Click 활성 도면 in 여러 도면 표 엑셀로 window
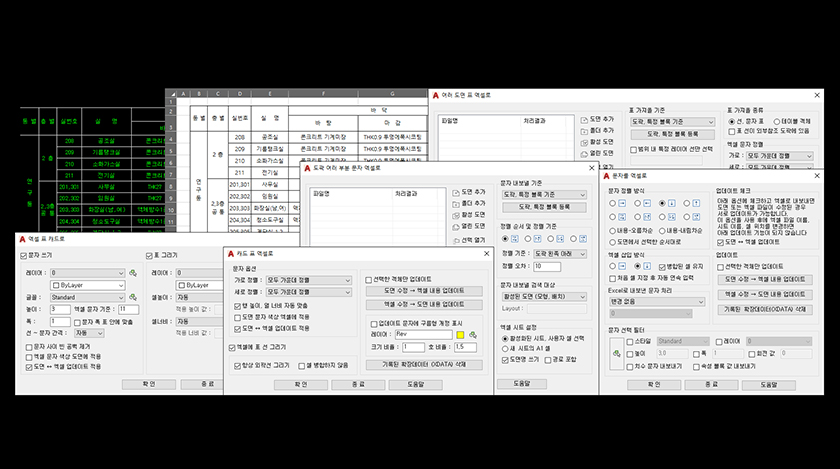 [x=597, y=142]
